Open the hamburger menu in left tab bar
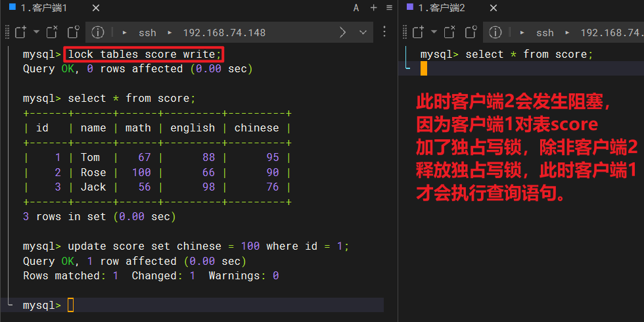The width and height of the screenshot is (644, 322). [x=389, y=8]
